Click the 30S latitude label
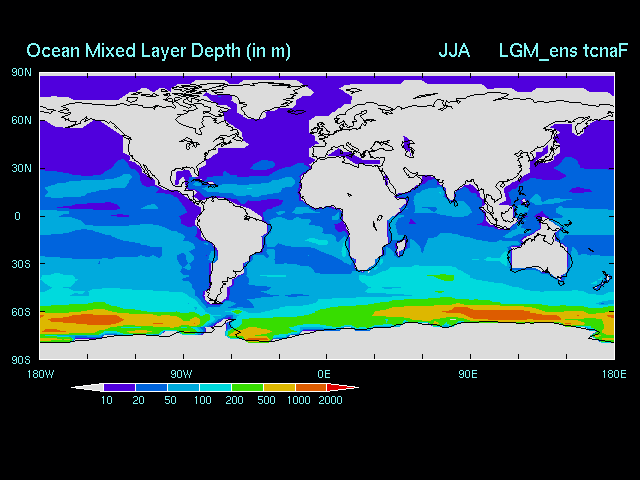This screenshot has height=480, width=640. 21,264
